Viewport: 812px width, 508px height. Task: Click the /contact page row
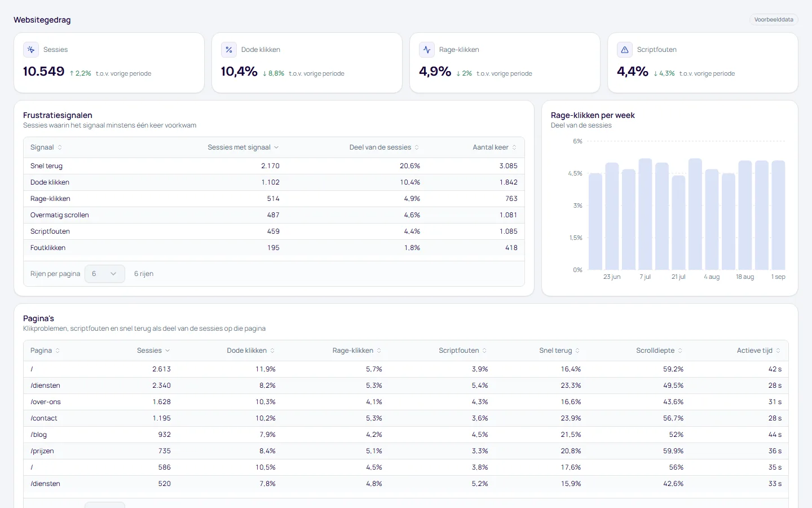(x=406, y=418)
